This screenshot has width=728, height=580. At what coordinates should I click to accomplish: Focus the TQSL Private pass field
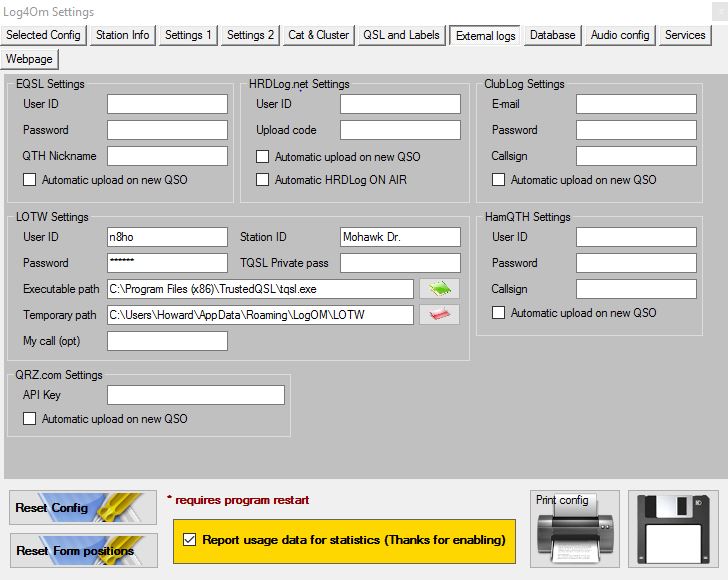tap(400, 263)
